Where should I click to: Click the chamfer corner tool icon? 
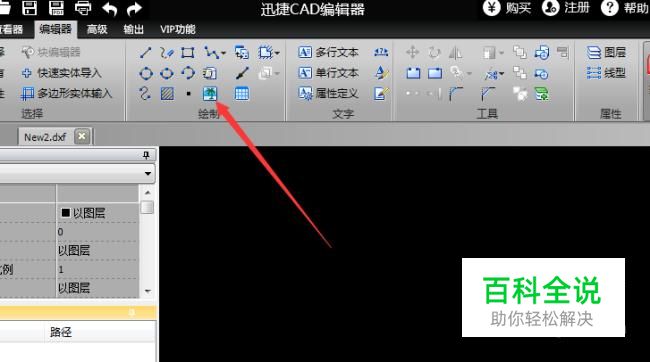pyautogui.click(x=488, y=94)
